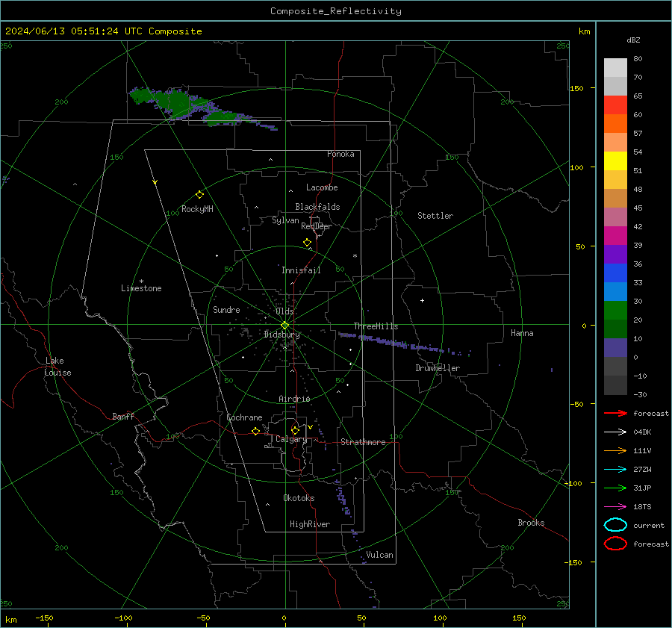Click the yellow diamond marker beside RockyMH
This screenshot has height=628, width=672.
click(199, 195)
